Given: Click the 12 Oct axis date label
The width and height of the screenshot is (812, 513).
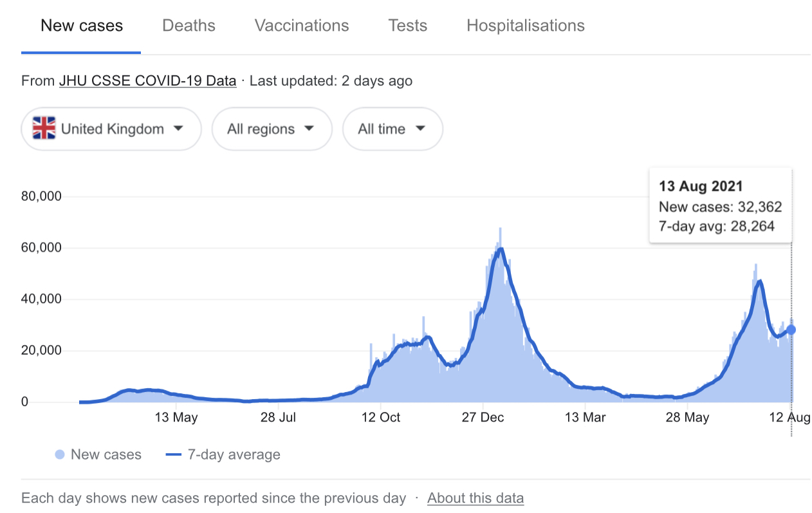Looking at the screenshot, I should pos(381,418).
